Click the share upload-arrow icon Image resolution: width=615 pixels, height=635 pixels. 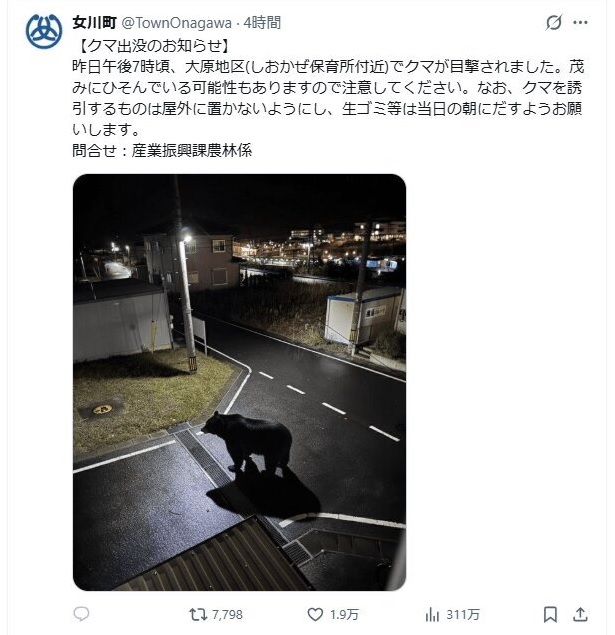tap(580, 614)
